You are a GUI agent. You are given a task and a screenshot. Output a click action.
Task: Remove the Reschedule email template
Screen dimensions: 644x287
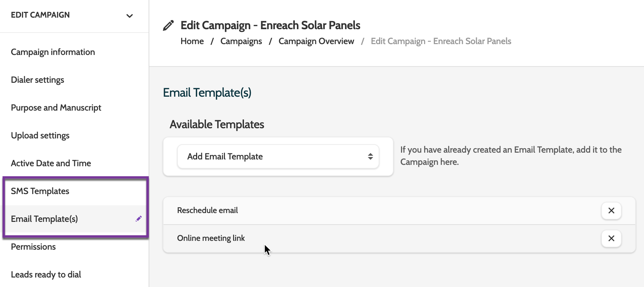click(611, 211)
